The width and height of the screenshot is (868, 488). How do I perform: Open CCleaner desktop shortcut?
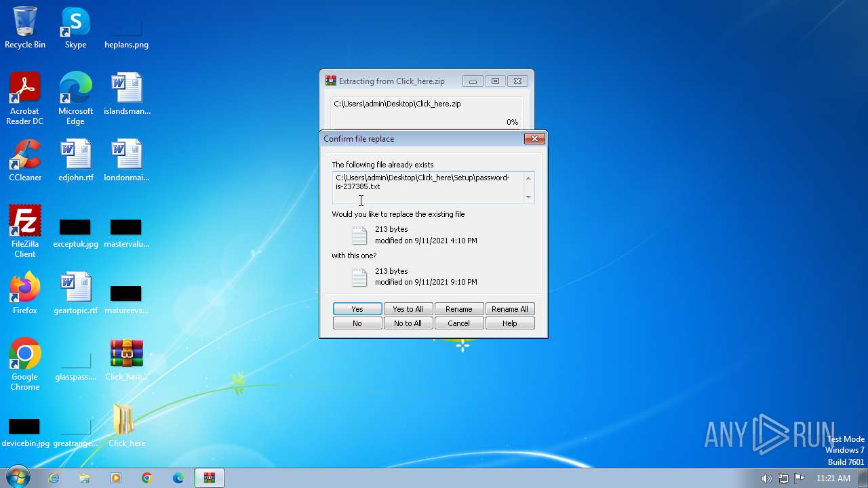point(25,160)
